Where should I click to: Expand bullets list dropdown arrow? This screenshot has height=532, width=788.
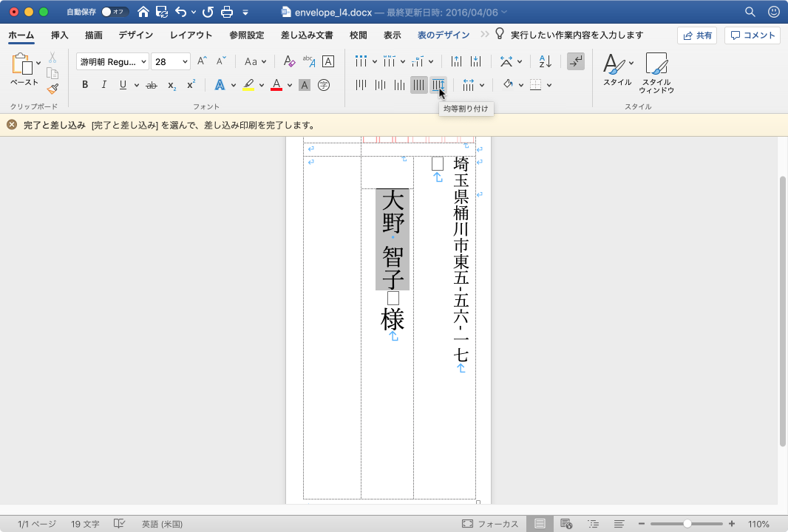tap(374, 62)
